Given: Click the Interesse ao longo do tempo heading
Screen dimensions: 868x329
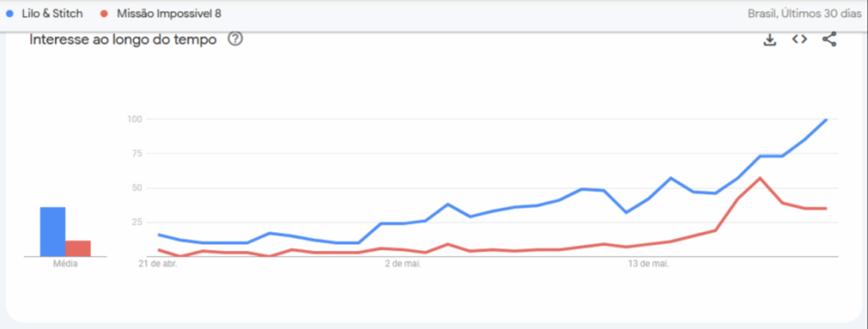Looking at the screenshot, I should pos(123,40).
